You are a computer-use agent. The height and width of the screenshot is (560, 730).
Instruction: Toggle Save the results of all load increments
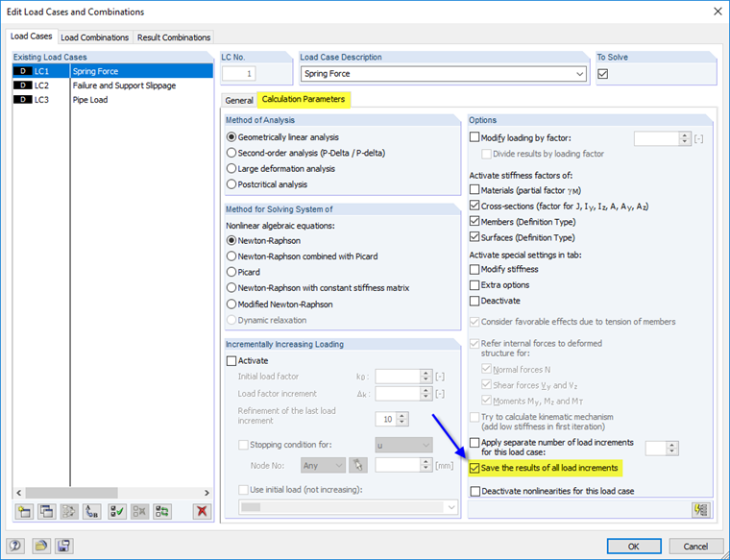click(474, 468)
